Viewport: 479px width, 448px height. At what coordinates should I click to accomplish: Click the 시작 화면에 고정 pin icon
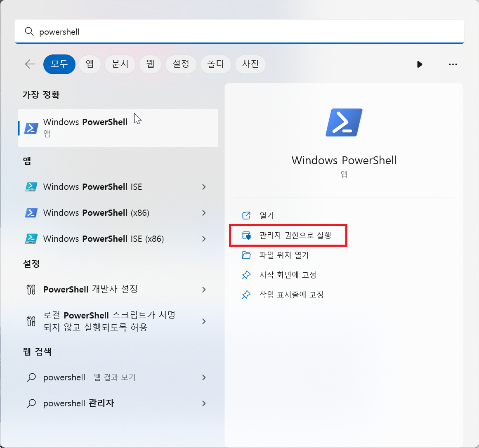coord(246,275)
